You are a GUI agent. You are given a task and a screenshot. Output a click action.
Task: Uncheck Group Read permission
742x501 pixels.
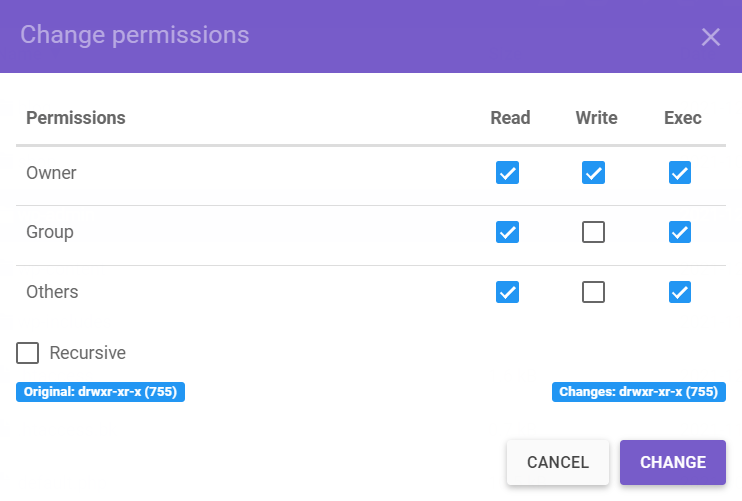coord(507,232)
